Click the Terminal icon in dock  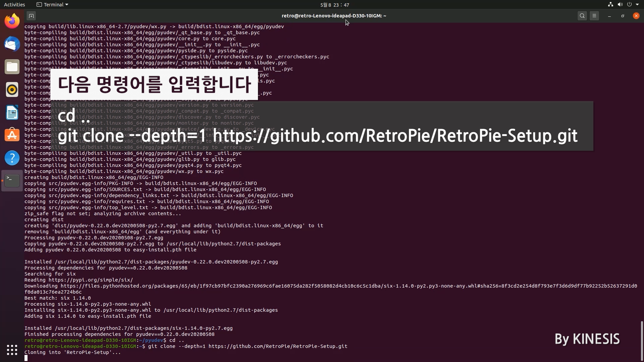tap(12, 181)
